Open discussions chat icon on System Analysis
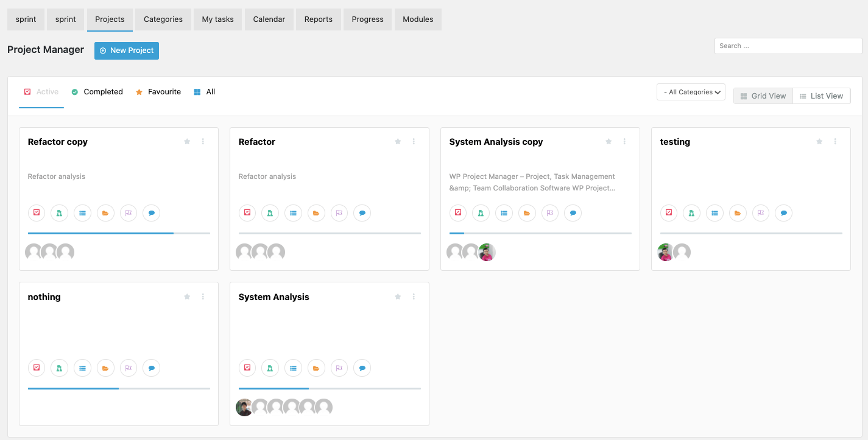The image size is (868, 440). coord(362,368)
